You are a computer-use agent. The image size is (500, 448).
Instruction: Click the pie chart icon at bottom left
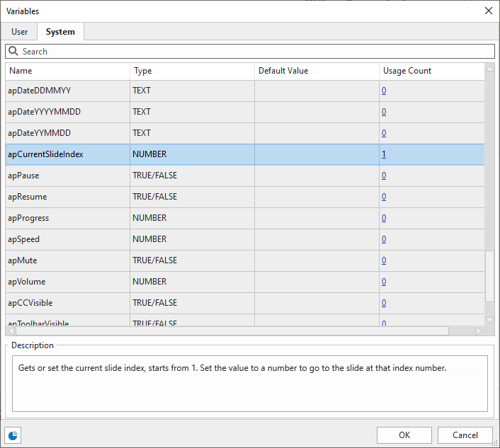[13, 435]
